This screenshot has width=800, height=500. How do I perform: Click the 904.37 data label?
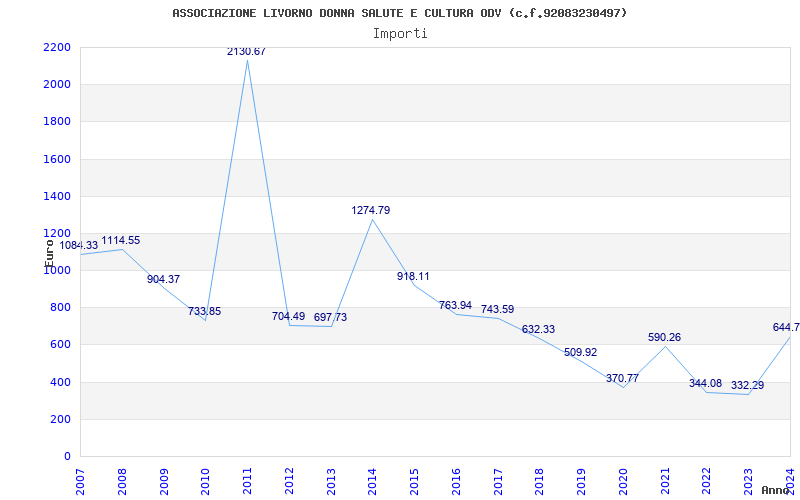pyautogui.click(x=163, y=279)
